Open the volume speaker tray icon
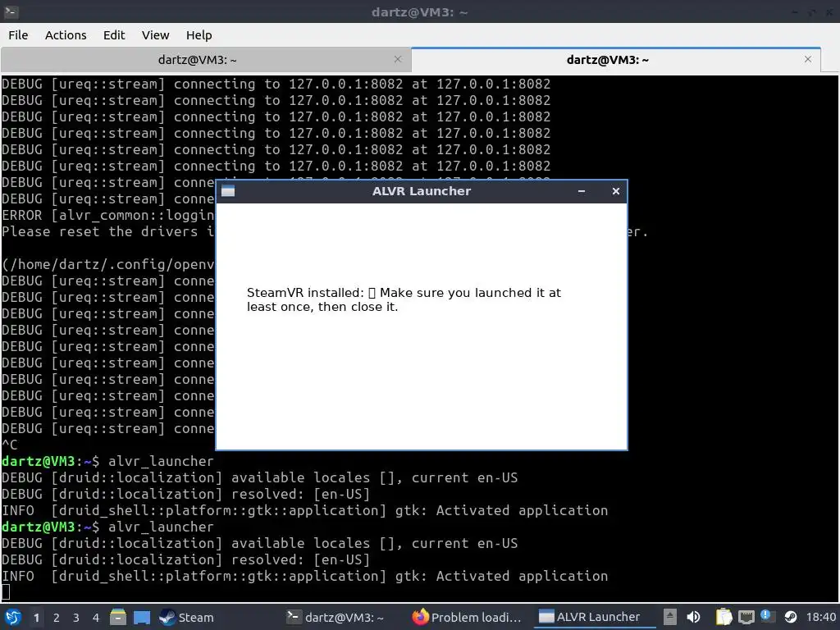 coord(693,617)
